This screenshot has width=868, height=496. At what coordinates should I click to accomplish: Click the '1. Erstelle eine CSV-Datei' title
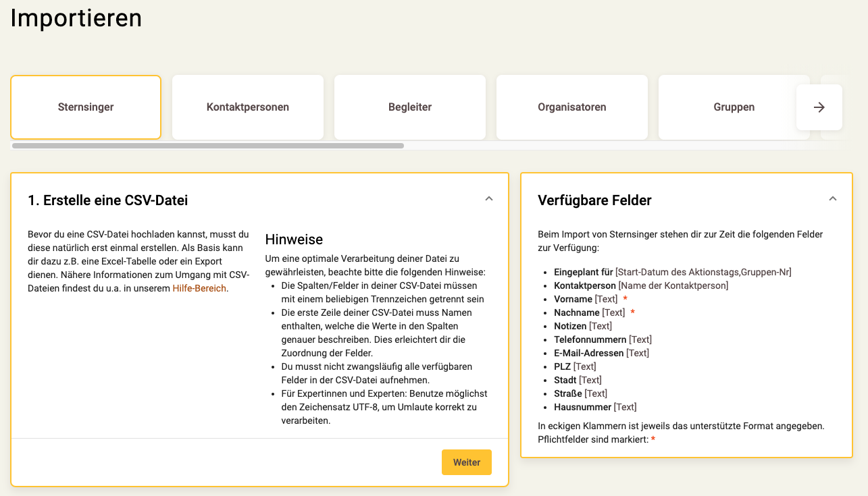pyautogui.click(x=108, y=200)
